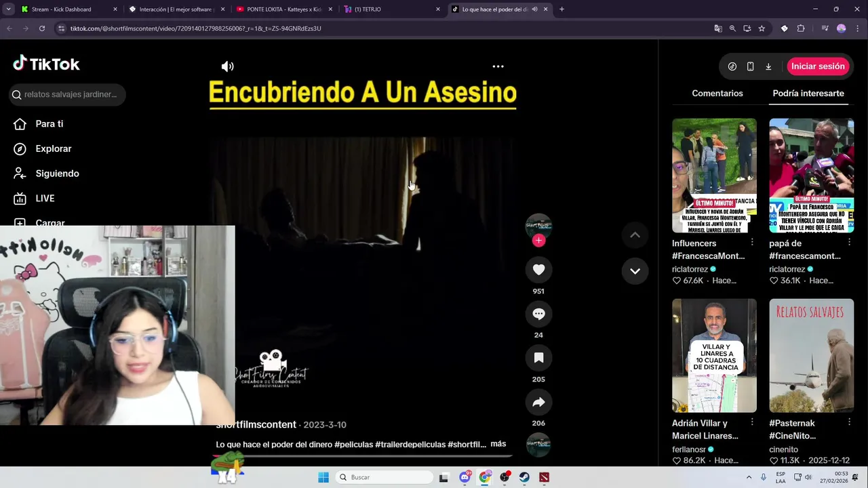
Task: Bookmark this page with the star icon
Action: tap(762, 28)
